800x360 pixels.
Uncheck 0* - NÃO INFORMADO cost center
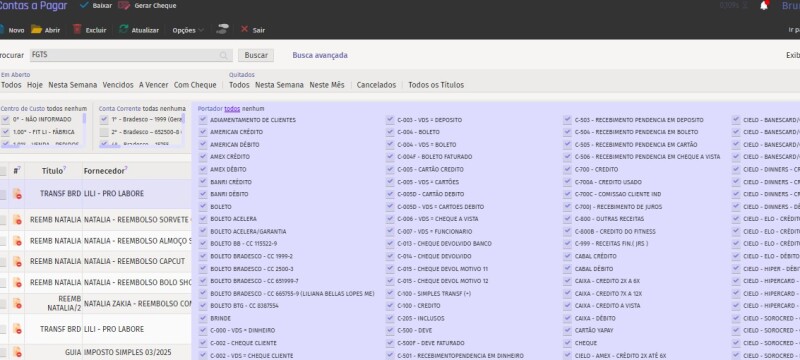pos(5,119)
